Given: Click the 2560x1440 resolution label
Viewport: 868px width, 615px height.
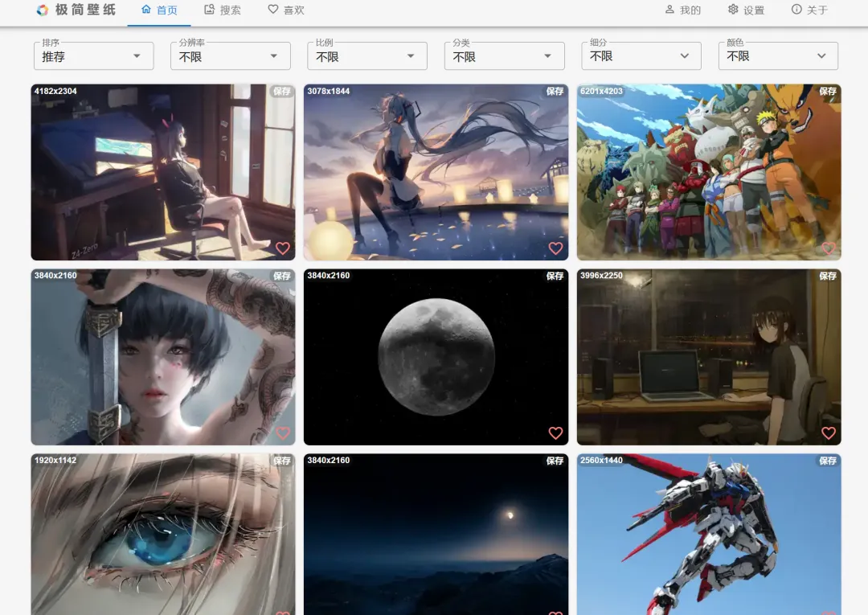Looking at the screenshot, I should 601,461.
